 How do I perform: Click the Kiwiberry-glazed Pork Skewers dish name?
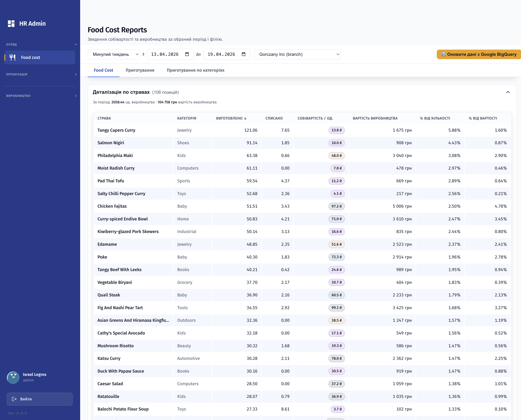pyautogui.click(x=128, y=232)
